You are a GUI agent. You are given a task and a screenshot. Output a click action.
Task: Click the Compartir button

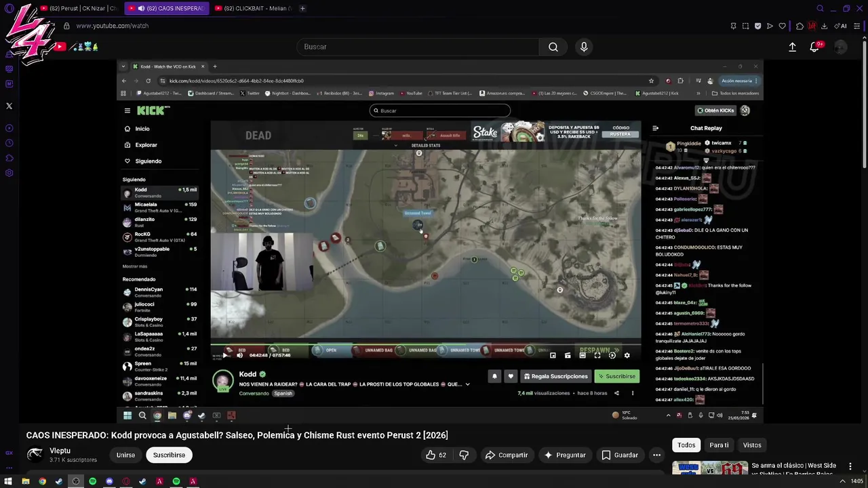507,455
